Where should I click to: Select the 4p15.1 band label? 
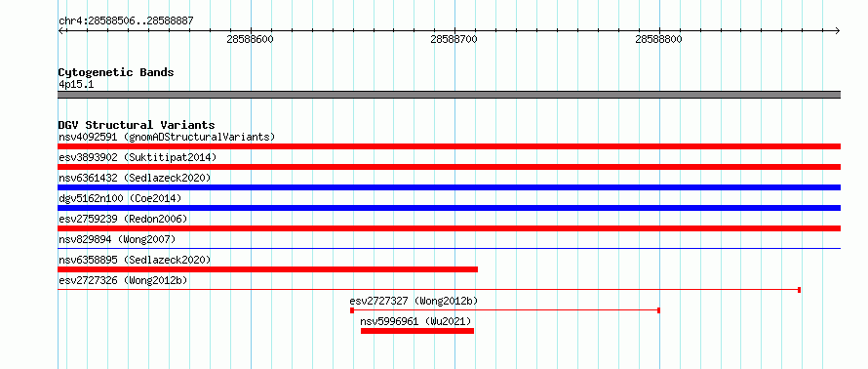click(76, 84)
